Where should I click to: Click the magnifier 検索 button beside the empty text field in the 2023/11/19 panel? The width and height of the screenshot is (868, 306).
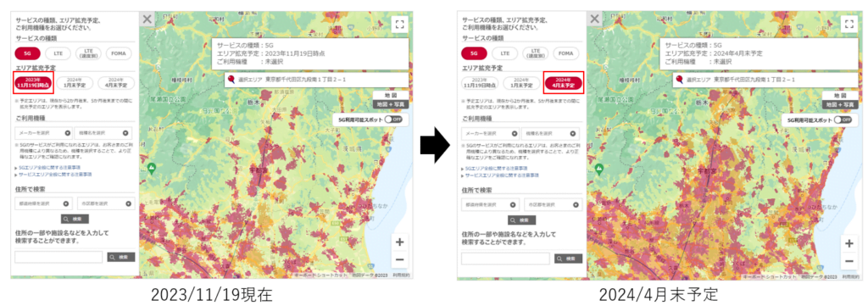point(120,258)
